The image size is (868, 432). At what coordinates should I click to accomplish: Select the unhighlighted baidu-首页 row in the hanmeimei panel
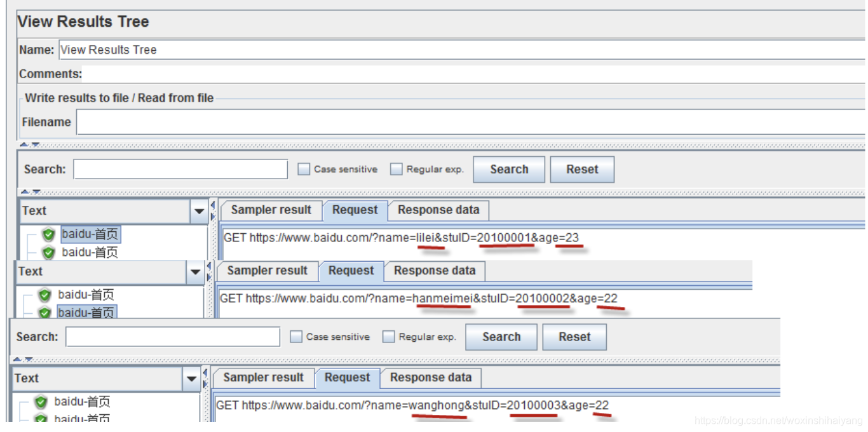pos(86,295)
